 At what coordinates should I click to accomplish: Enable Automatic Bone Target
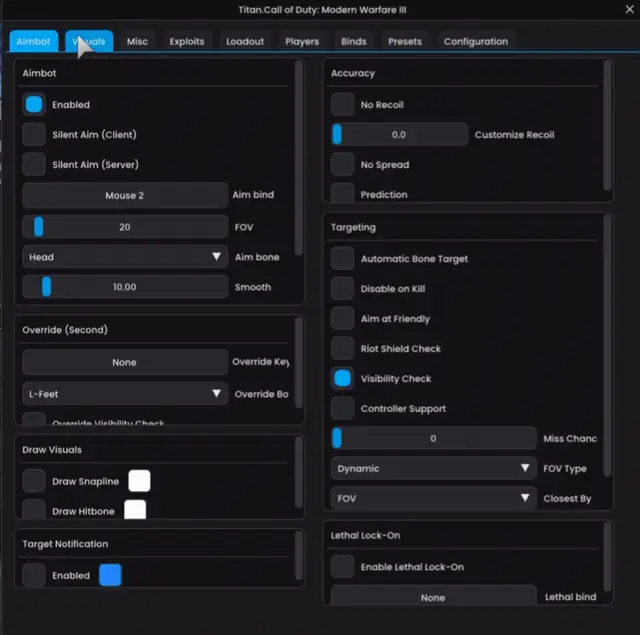click(x=342, y=259)
